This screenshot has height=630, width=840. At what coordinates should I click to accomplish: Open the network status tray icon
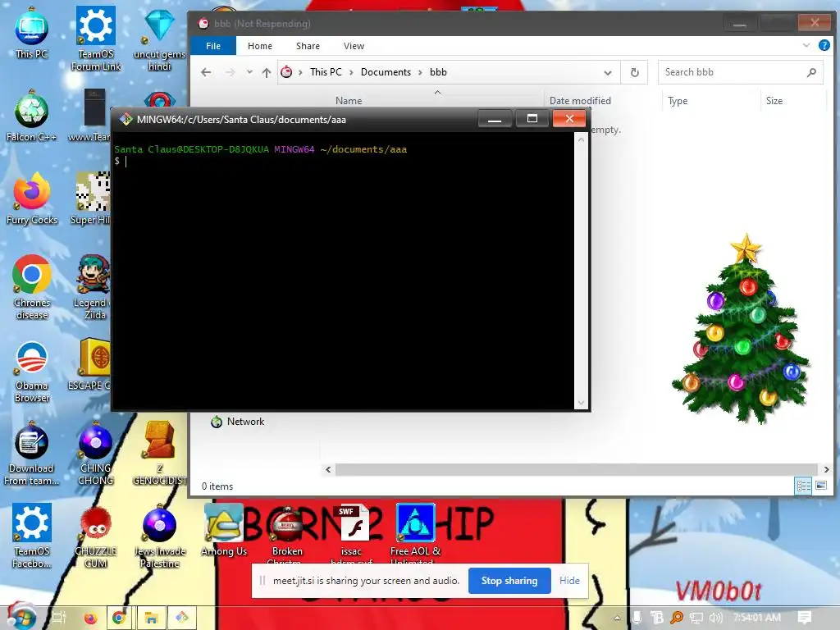coord(696,618)
